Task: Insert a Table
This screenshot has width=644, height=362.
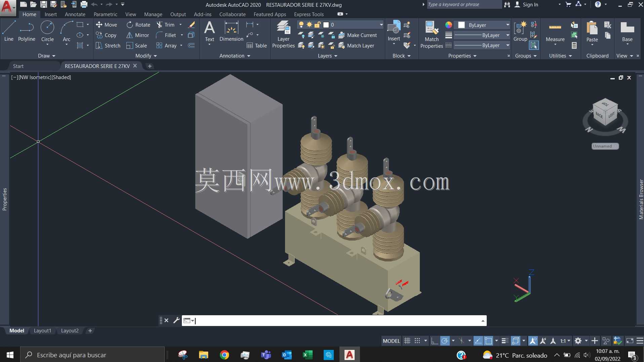Action: (x=256, y=45)
